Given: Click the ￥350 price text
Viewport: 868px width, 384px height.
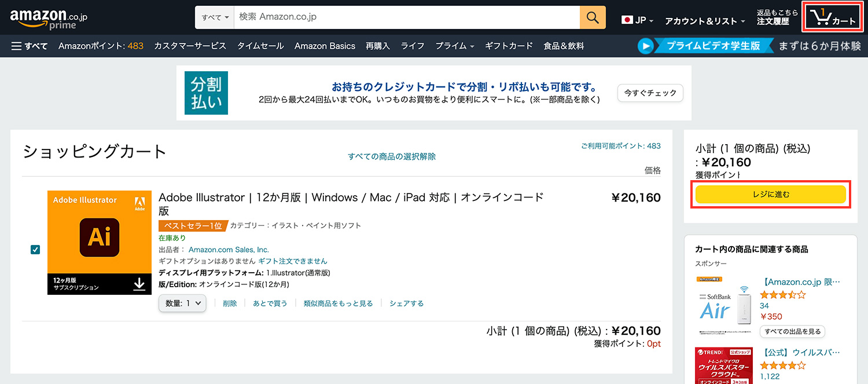Looking at the screenshot, I should click(x=771, y=317).
